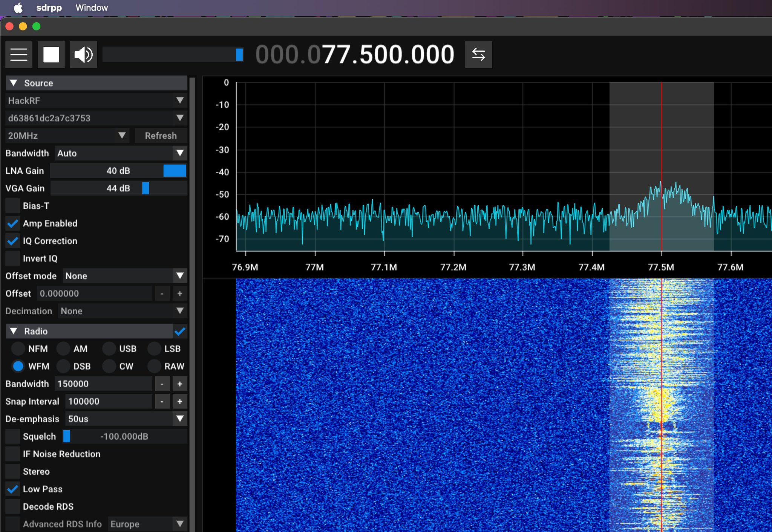The image size is (772, 532).
Task: Collapse the Source section
Action: click(14, 83)
